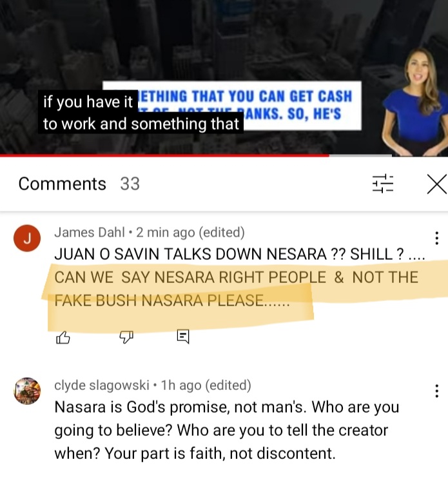
Task: Close the Comments panel
Action: click(437, 184)
